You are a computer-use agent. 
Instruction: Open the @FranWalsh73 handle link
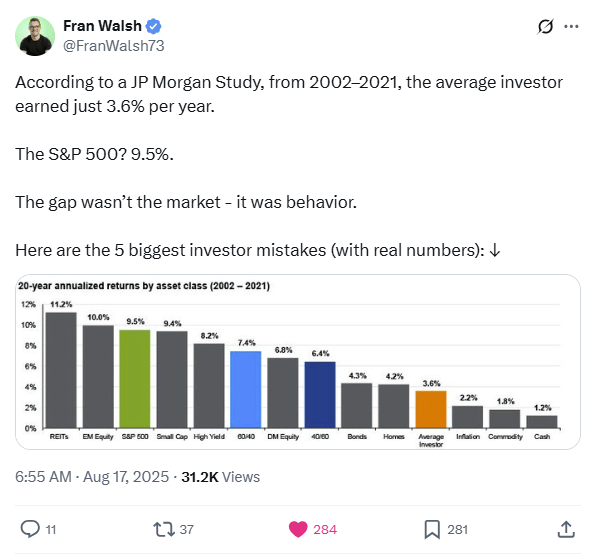[113, 46]
